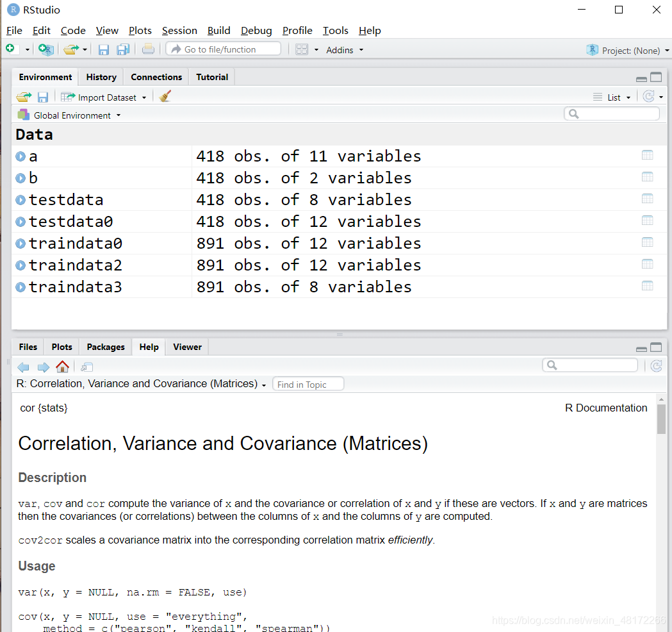The width and height of the screenshot is (672, 632).
Task: Maximize the Environment pane
Action: [x=656, y=77]
